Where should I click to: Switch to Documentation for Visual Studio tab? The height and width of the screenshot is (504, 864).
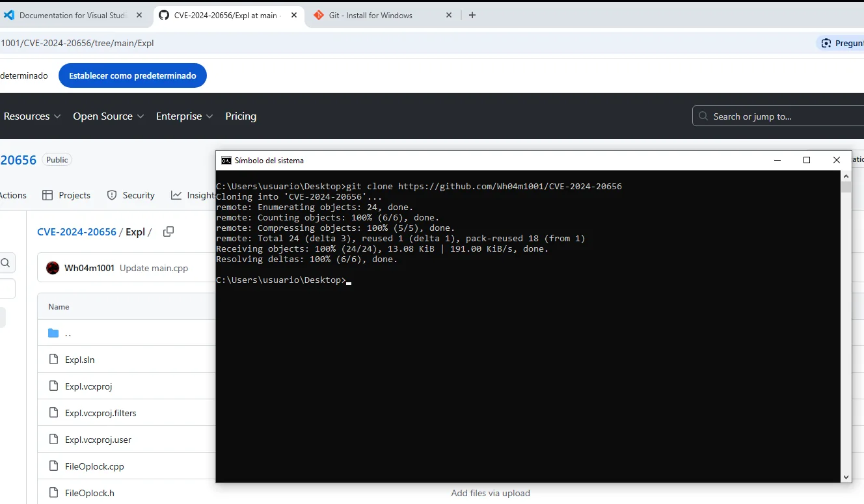(x=73, y=16)
